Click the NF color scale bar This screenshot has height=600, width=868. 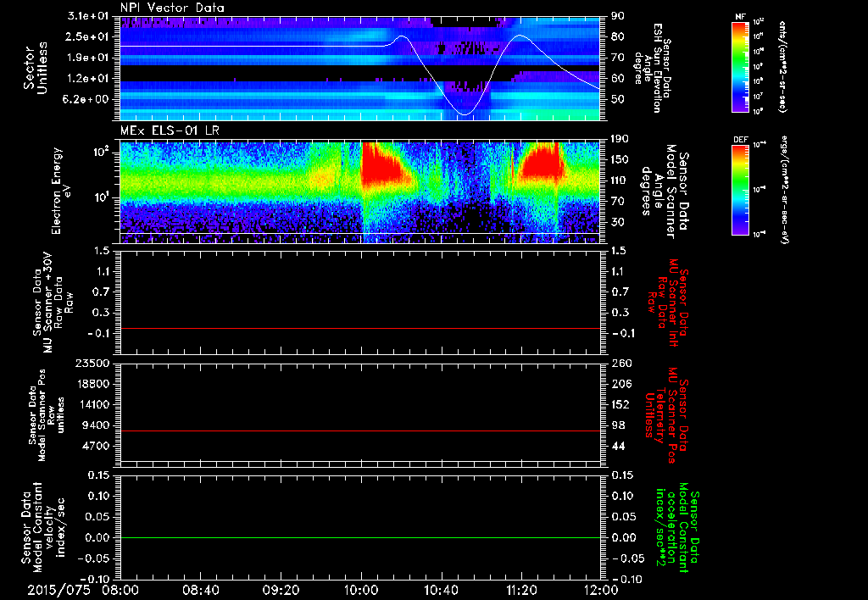(x=741, y=66)
